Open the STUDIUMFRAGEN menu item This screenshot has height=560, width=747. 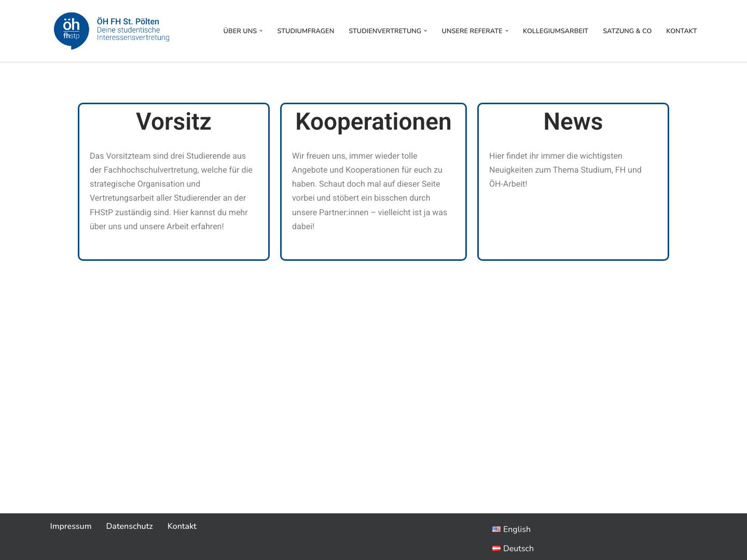pyautogui.click(x=306, y=31)
